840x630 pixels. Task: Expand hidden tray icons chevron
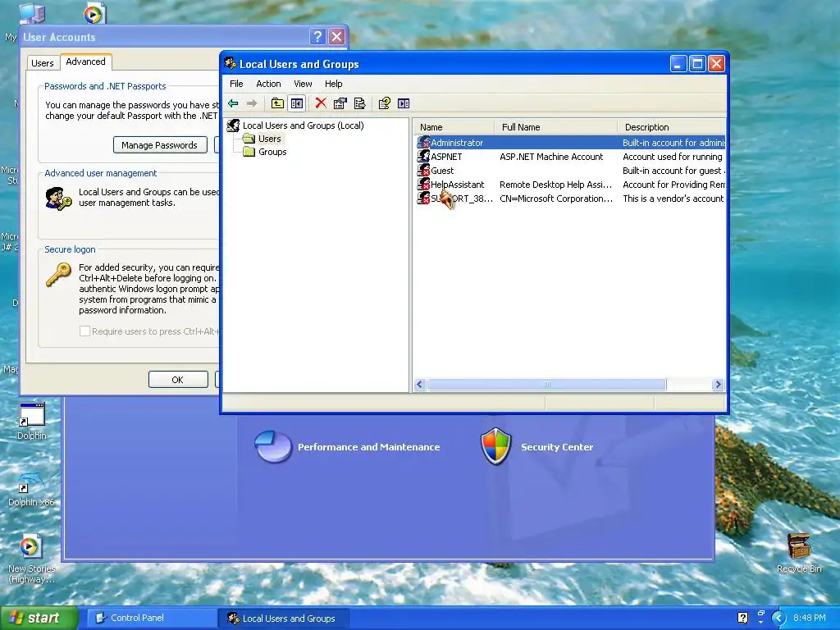click(x=778, y=619)
